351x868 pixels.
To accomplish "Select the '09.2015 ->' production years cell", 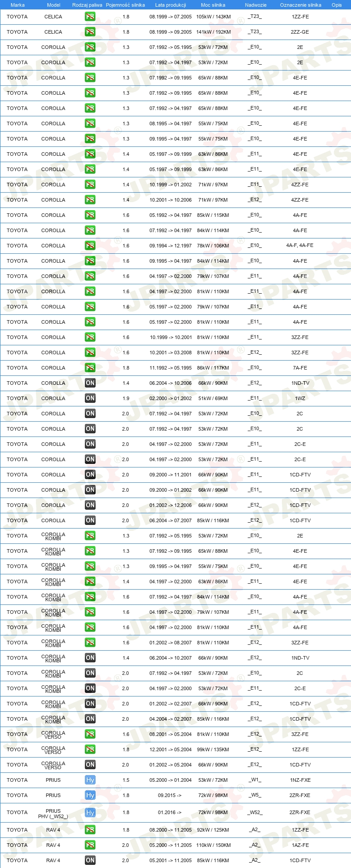I will pyautogui.click(x=170, y=795).
